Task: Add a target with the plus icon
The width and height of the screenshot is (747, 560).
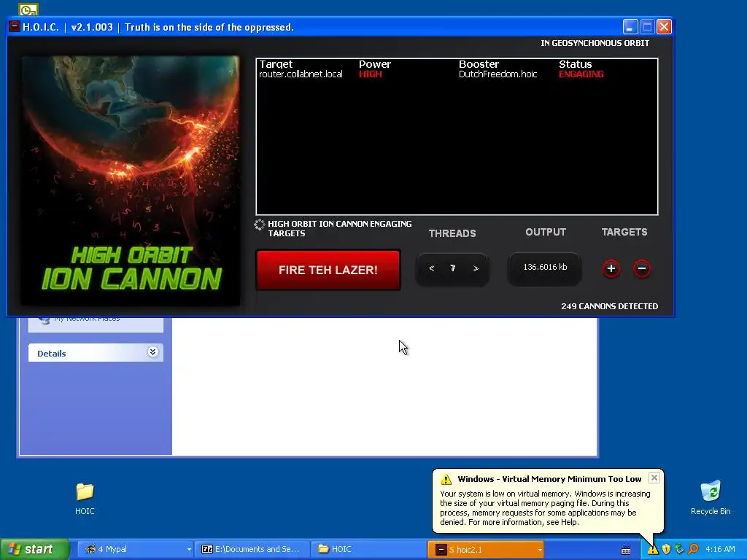Action: click(x=611, y=268)
